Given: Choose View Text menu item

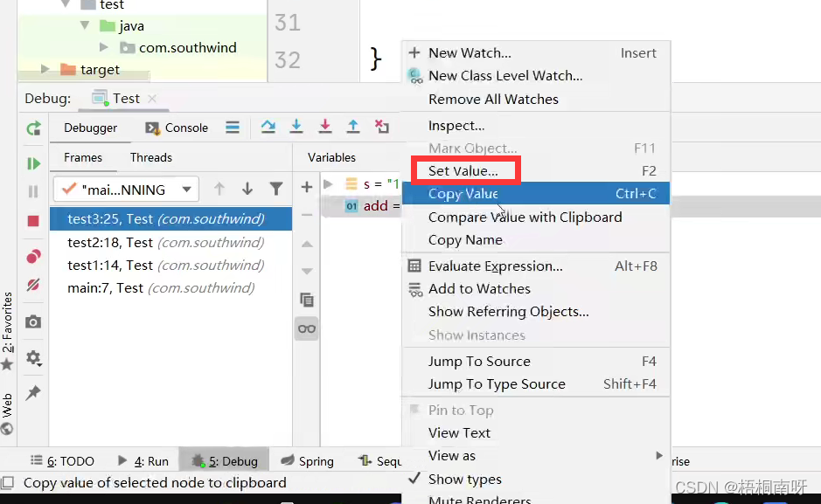Looking at the screenshot, I should (x=536, y=433).
